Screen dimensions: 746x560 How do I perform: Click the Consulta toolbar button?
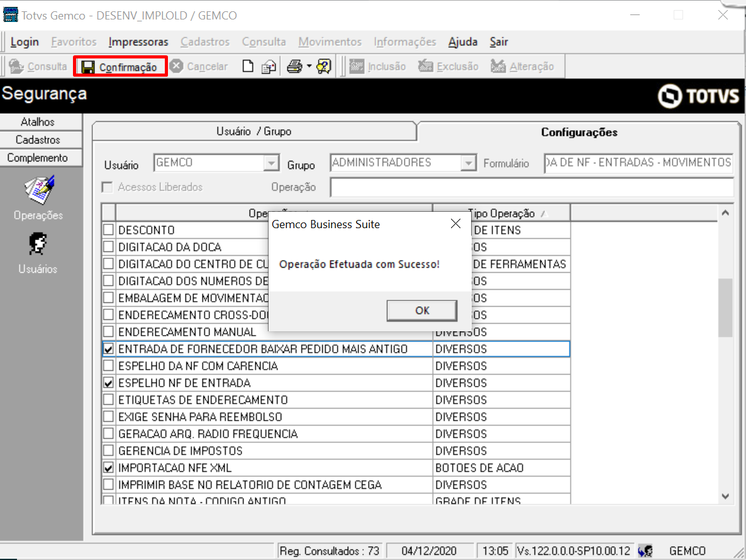pos(38,67)
